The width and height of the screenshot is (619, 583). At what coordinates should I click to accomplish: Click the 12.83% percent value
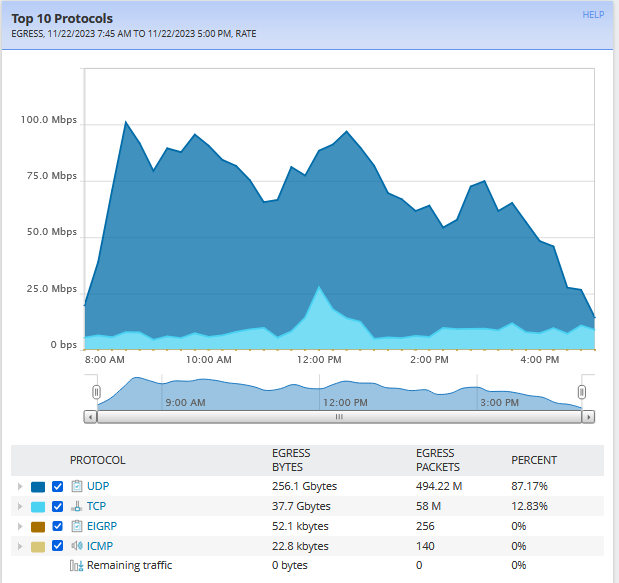529,506
